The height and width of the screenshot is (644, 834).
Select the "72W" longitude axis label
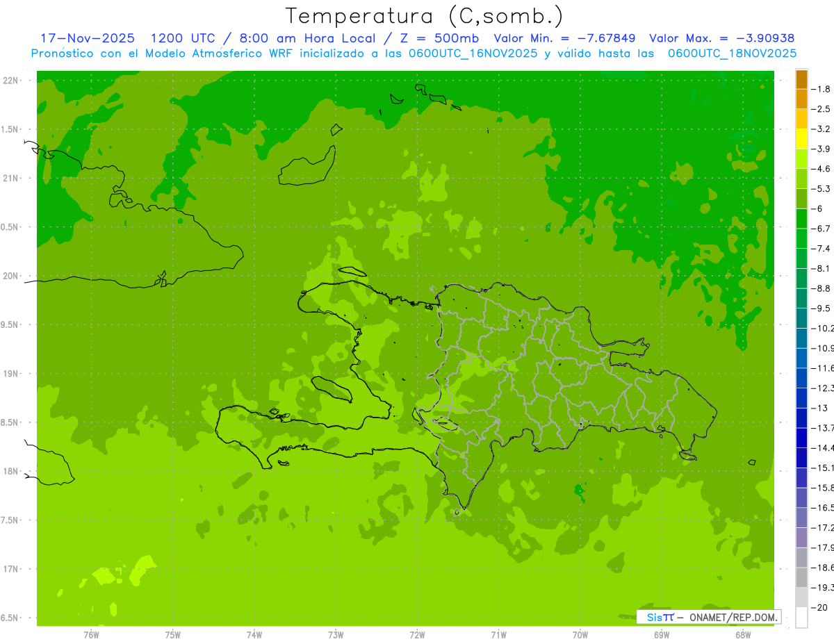click(417, 635)
